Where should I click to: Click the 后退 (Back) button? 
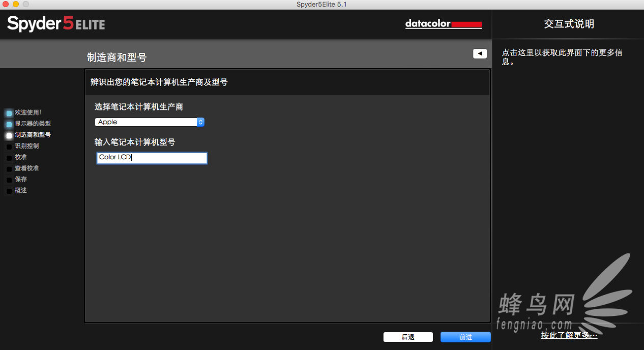[x=408, y=337]
